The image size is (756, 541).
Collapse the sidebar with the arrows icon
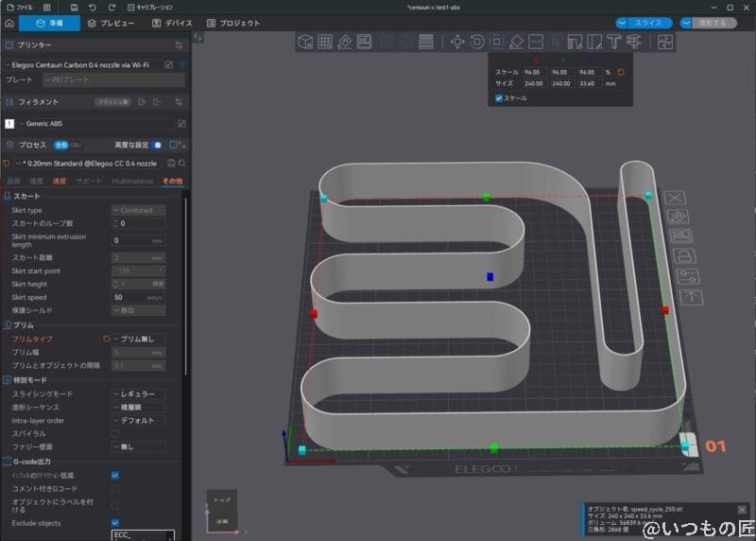coord(198,37)
